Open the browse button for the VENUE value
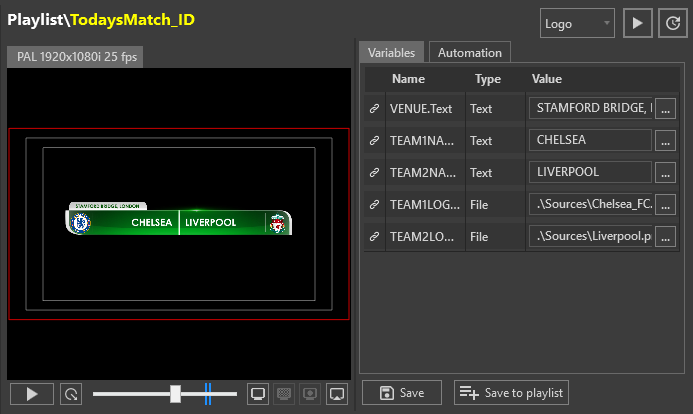 click(x=666, y=109)
